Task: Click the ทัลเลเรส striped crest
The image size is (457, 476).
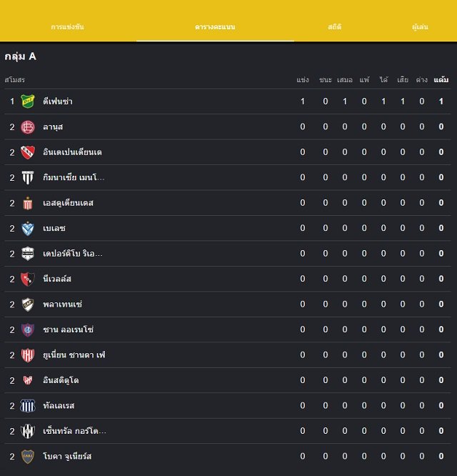Action: [x=28, y=405]
